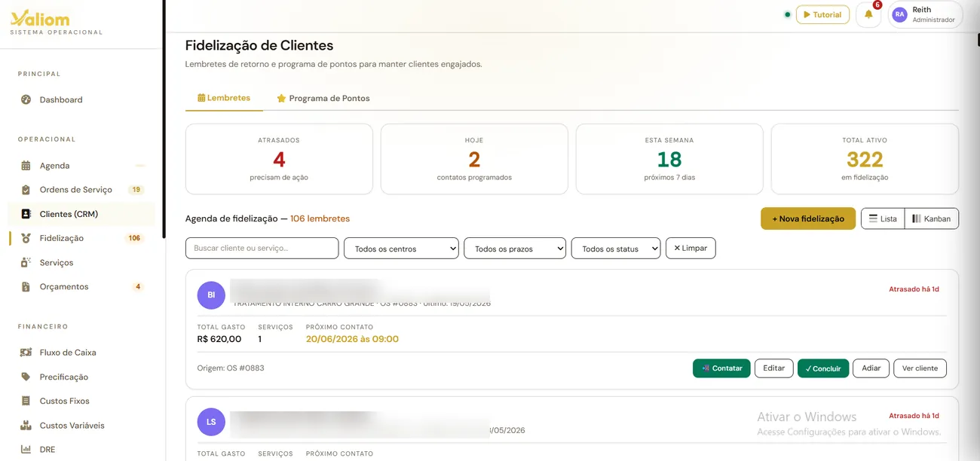The height and width of the screenshot is (461, 980).
Task: Open Clientes (CRM) menu item
Action: point(81,214)
